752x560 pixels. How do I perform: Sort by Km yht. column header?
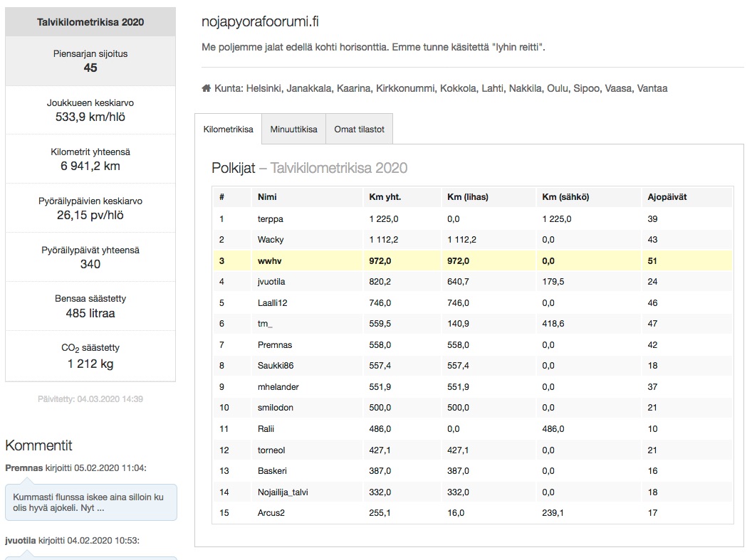[385, 197]
